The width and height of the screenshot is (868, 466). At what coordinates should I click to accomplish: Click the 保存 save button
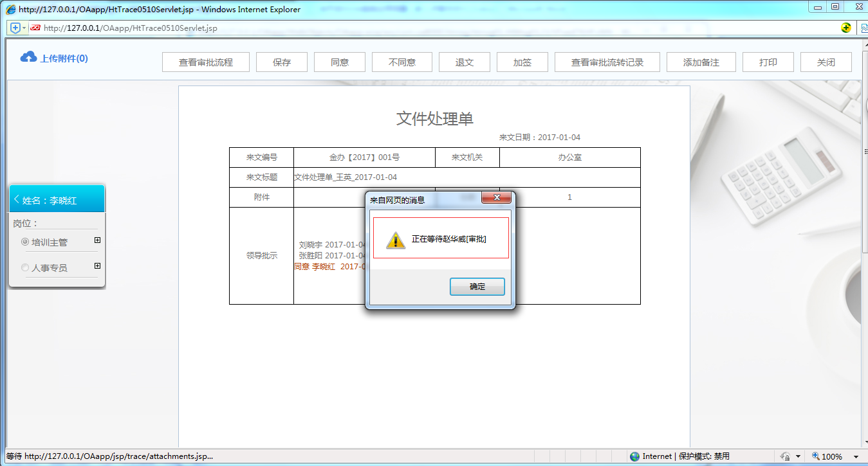coord(282,62)
